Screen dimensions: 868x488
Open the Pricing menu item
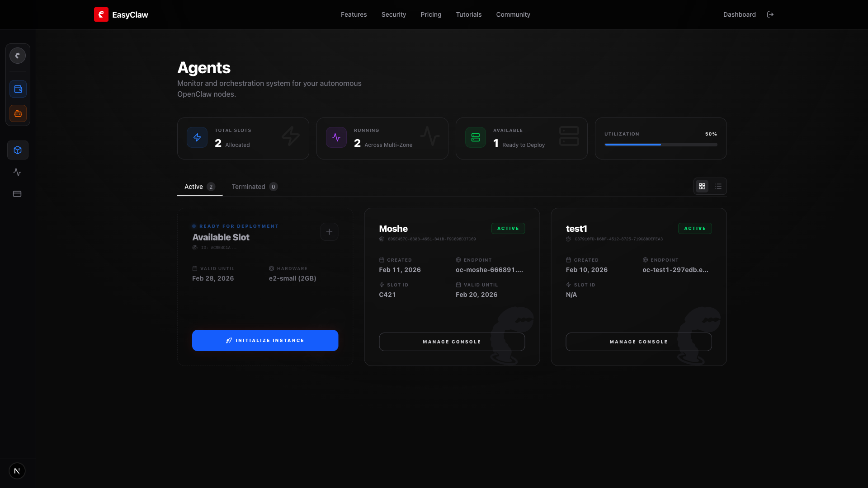click(431, 14)
